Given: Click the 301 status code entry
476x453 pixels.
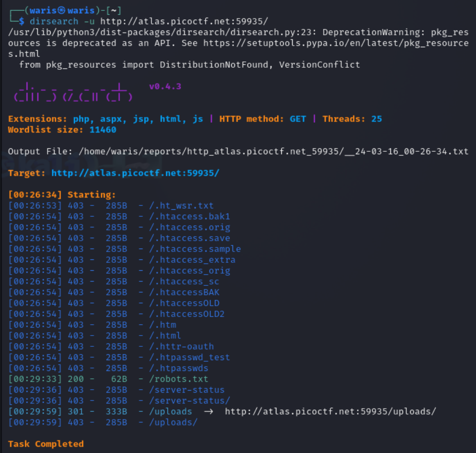Looking at the screenshot, I should (76, 411).
